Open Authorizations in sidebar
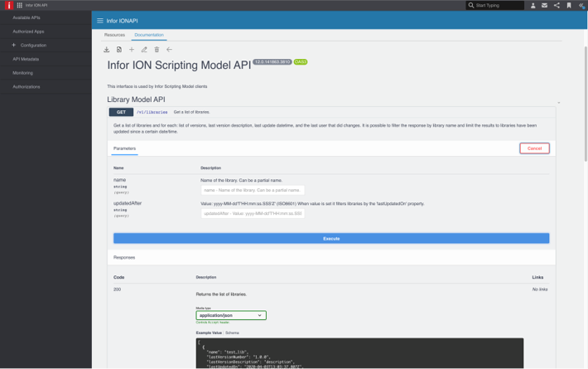 27,87
